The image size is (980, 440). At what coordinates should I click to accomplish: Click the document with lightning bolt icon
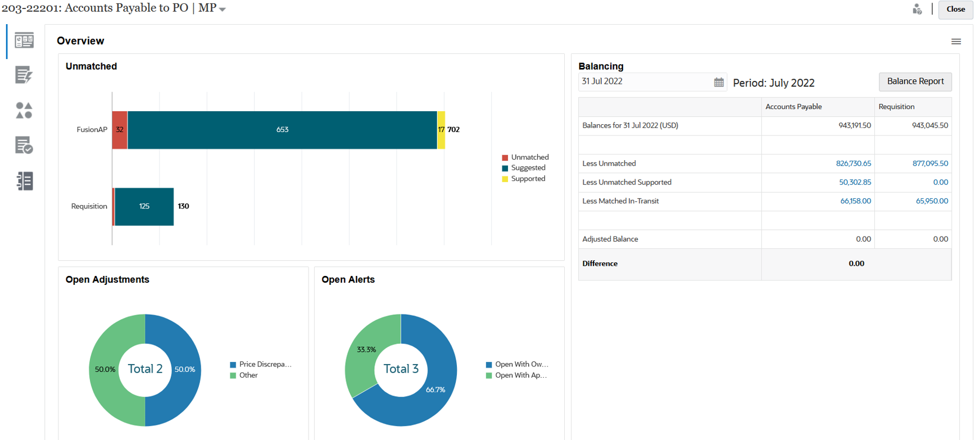pos(24,75)
